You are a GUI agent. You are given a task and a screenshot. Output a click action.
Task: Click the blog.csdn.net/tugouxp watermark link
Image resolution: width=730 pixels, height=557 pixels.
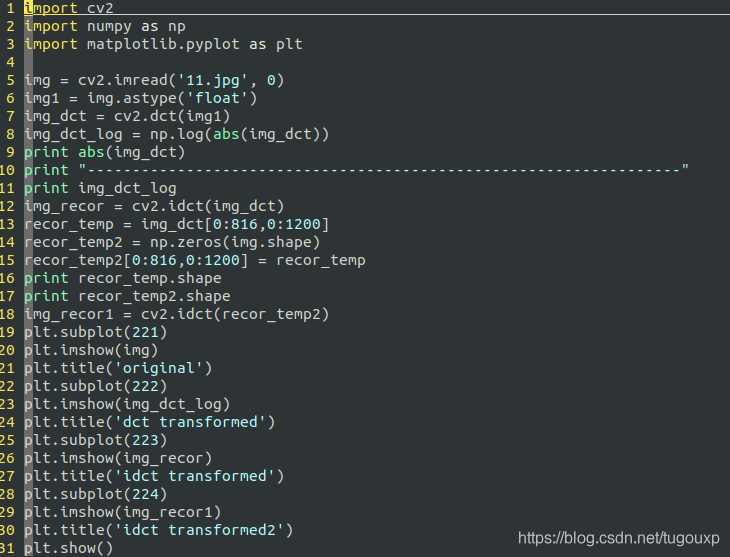tap(619, 538)
